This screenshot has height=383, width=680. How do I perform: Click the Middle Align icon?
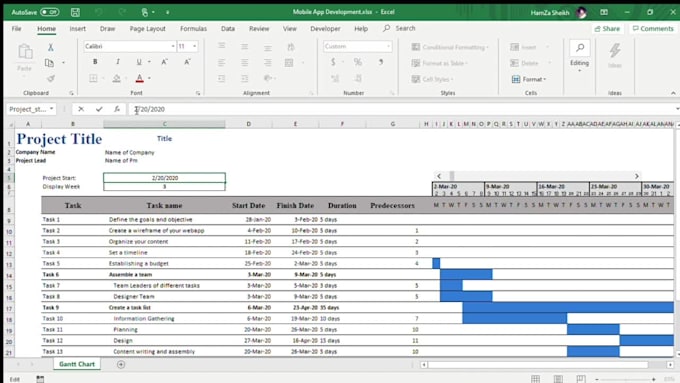point(245,46)
